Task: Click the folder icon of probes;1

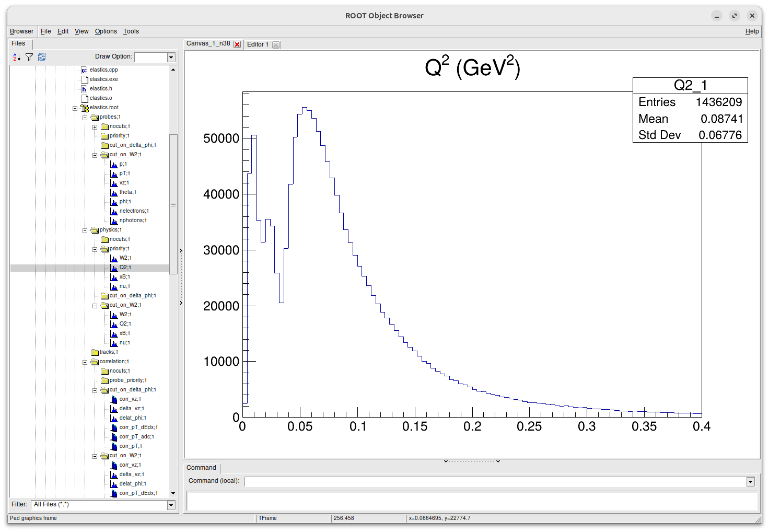Action: (x=95, y=117)
